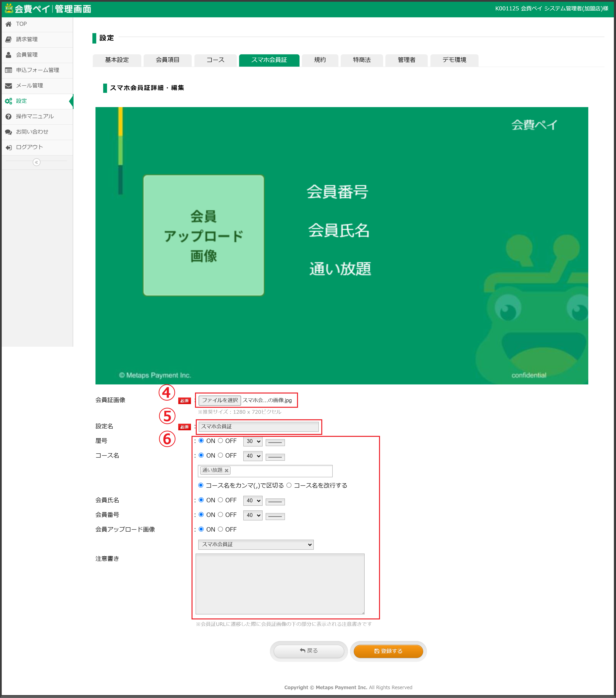This screenshot has height=698, width=616.
Task: Open the デモ環境 tab
Action: pos(454,60)
